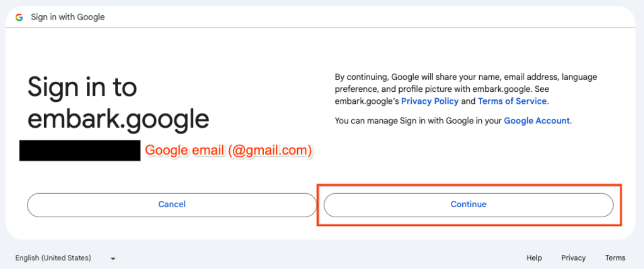Open the Help footer link

pos(534,258)
